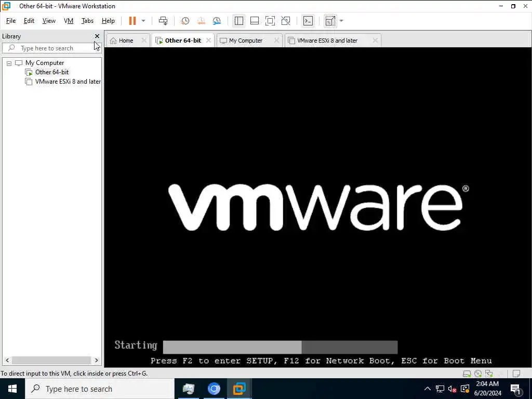This screenshot has width=532, height=399.
Task: Click the muted volume tray icon
Action: pyautogui.click(x=452, y=389)
